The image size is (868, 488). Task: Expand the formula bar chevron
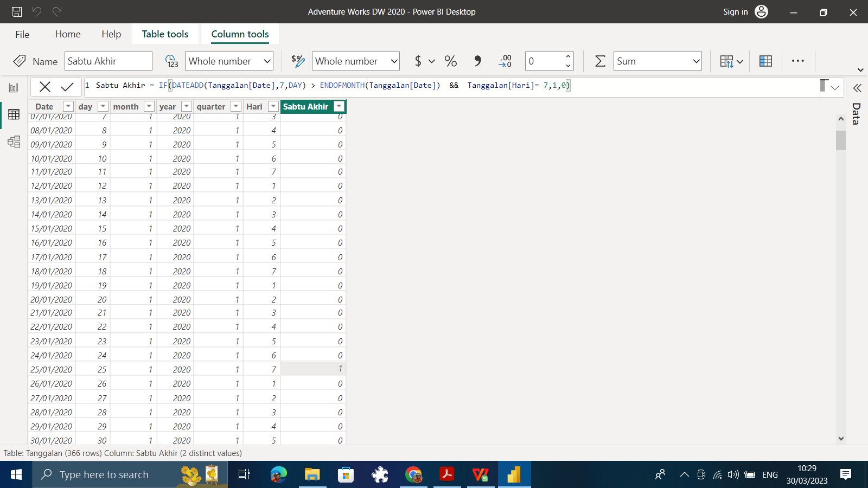point(835,87)
